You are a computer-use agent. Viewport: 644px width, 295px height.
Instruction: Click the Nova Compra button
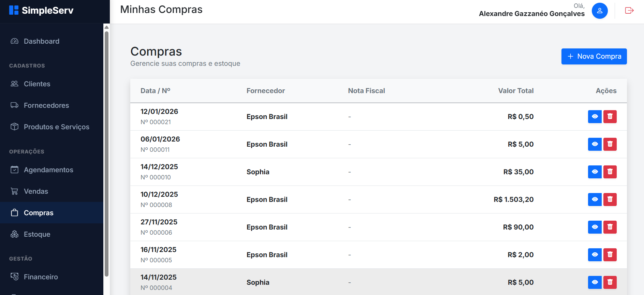point(594,56)
